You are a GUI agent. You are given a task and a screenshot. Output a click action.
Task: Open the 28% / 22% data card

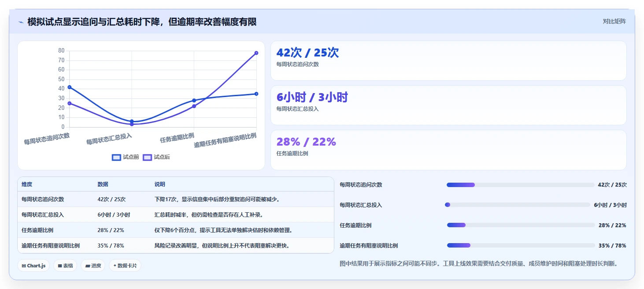point(448,150)
